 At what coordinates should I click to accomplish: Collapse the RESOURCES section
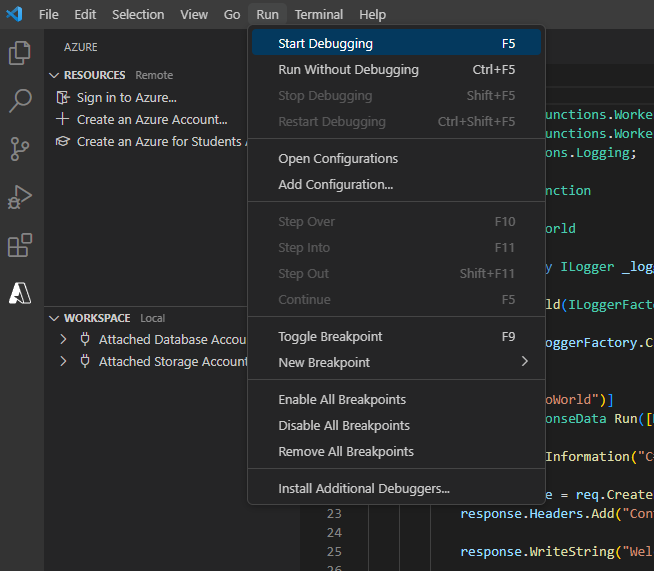tap(55, 75)
